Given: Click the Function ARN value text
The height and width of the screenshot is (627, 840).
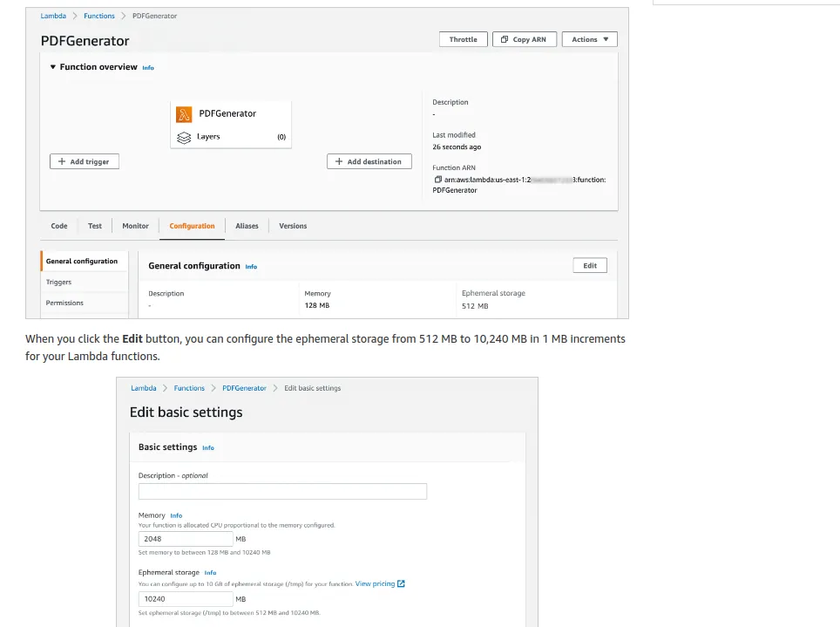Looking at the screenshot, I should [x=519, y=185].
